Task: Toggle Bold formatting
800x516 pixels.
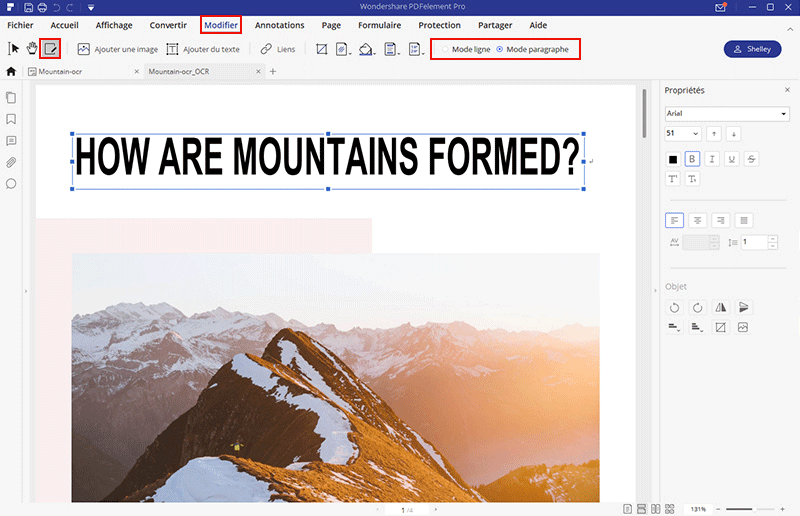Action: pyautogui.click(x=692, y=159)
